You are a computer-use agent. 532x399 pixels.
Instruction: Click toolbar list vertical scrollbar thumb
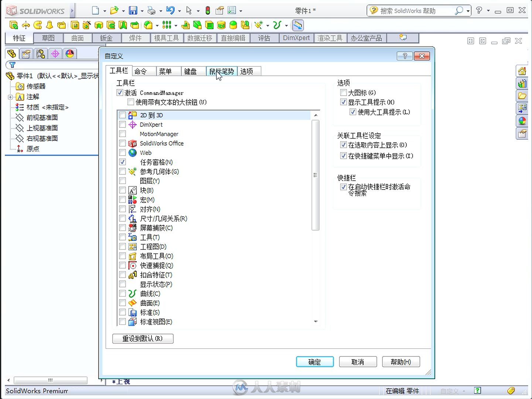pyautogui.click(x=316, y=175)
